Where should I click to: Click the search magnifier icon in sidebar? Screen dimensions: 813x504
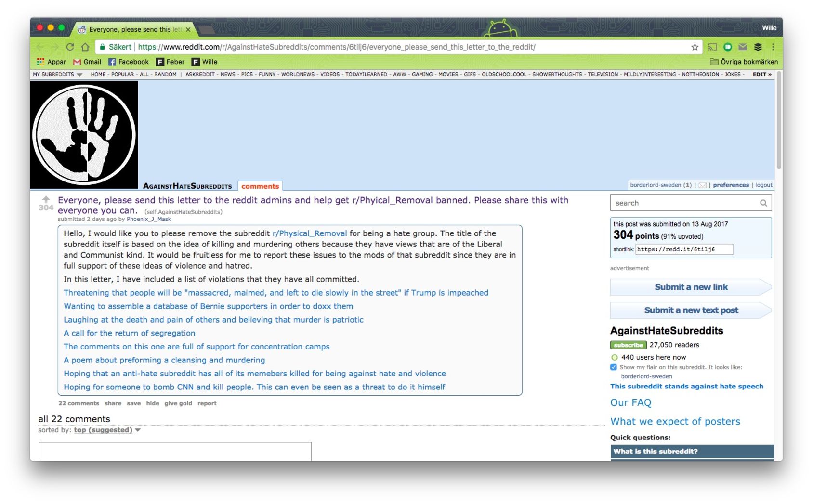pos(763,203)
